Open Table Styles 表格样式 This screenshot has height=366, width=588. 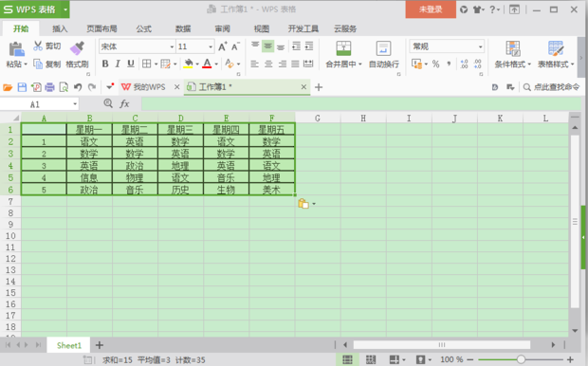point(556,55)
